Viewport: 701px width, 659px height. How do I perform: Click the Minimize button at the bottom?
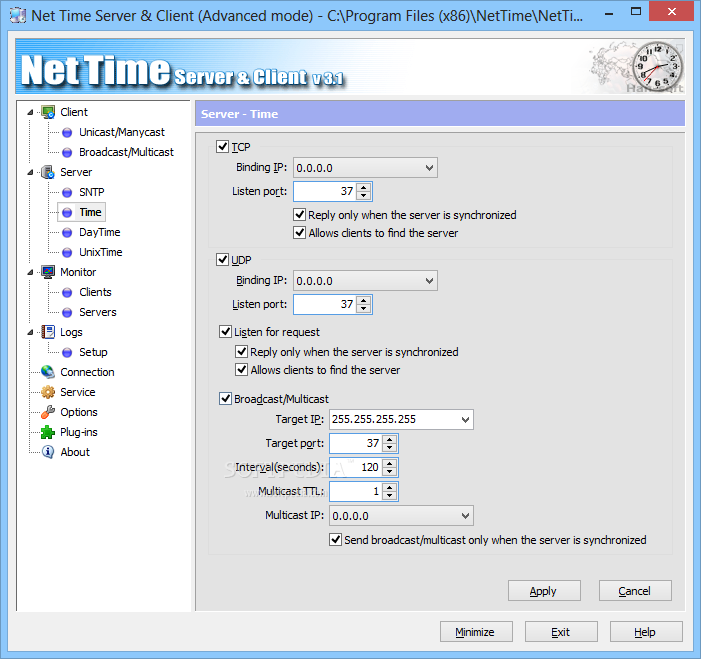[x=476, y=632]
